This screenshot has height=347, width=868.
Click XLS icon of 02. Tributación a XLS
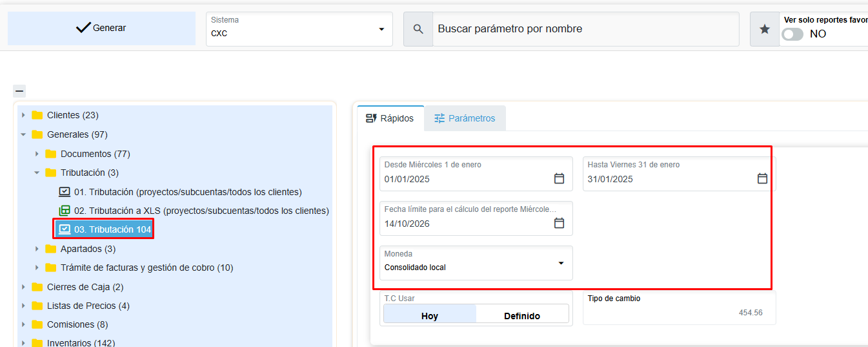[65, 211]
